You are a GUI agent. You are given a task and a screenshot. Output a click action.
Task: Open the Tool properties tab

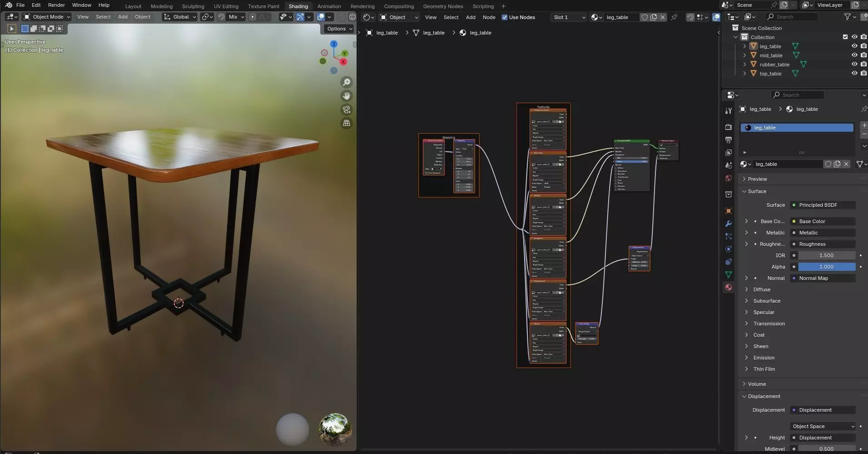729,111
